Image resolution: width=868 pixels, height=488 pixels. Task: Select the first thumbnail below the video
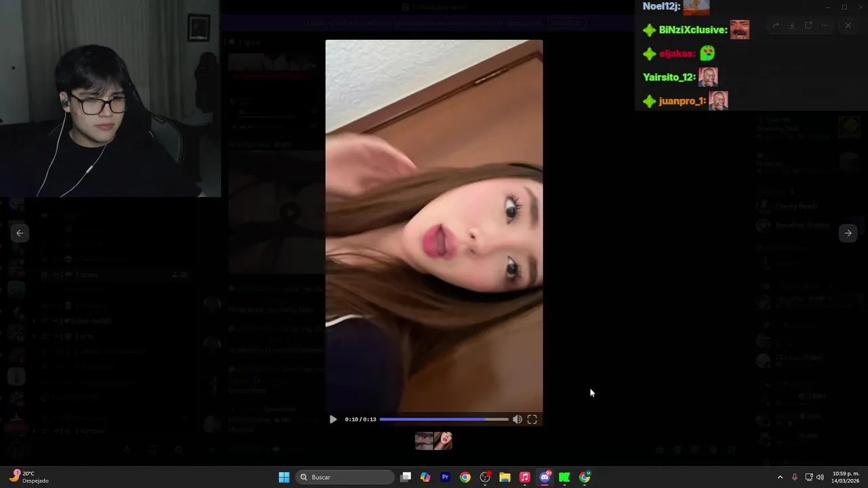[424, 441]
